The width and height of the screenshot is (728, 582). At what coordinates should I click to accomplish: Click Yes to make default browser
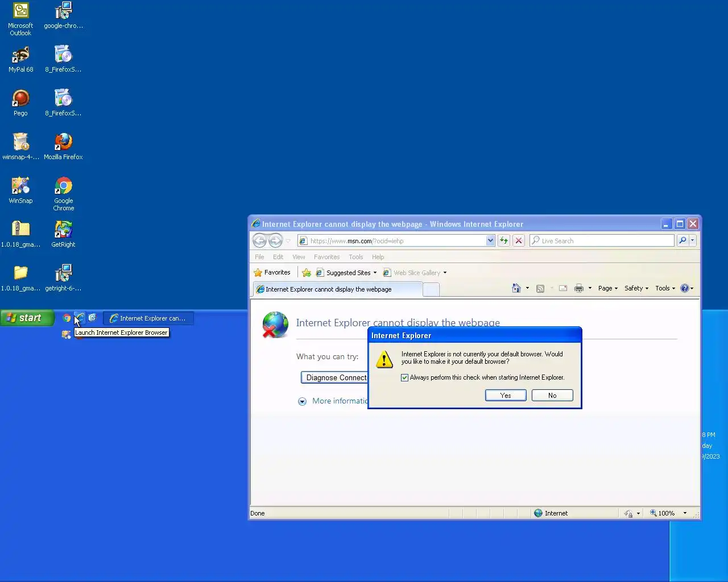click(x=506, y=396)
